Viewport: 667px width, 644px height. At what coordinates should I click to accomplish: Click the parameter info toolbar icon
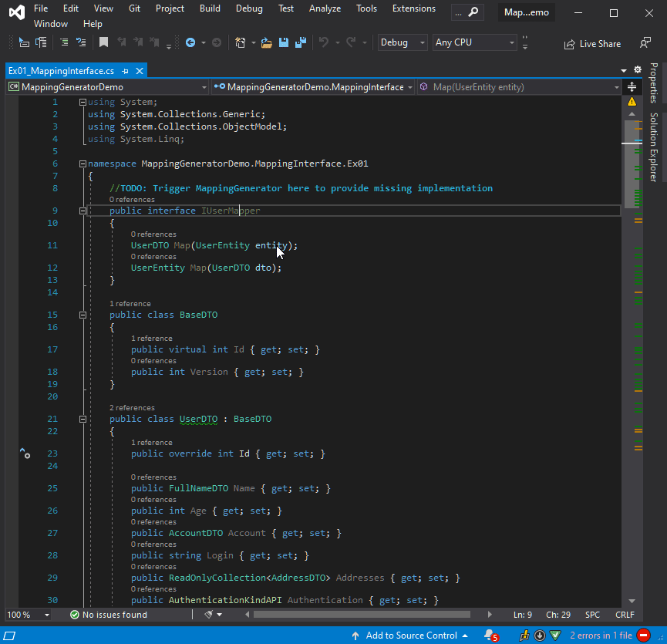pyautogui.click(x=42, y=42)
